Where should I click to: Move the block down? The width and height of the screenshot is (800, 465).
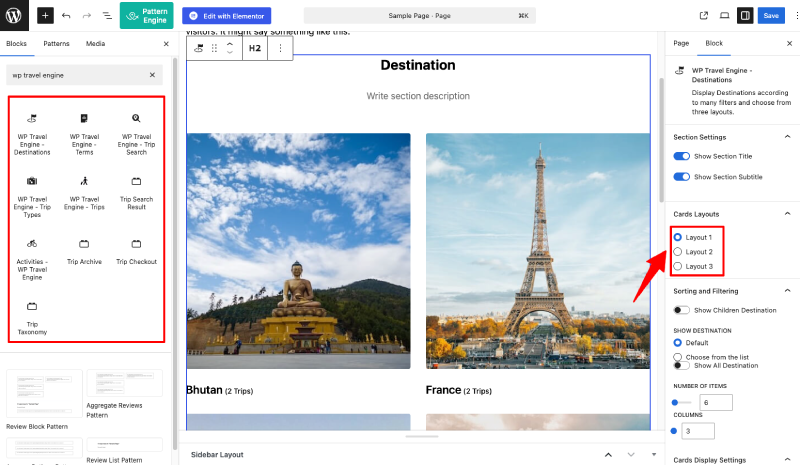point(230,52)
